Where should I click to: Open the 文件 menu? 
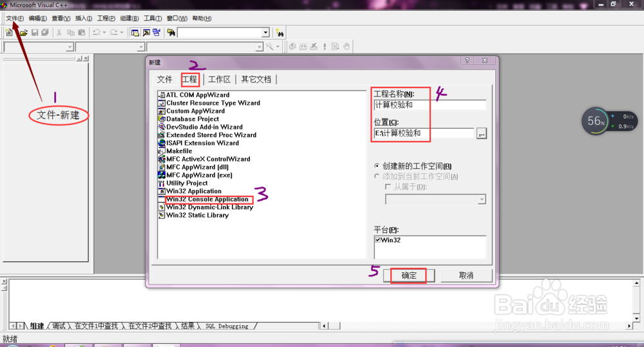pyautogui.click(x=15, y=18)
